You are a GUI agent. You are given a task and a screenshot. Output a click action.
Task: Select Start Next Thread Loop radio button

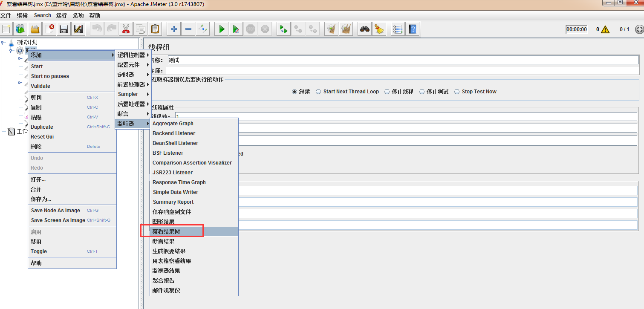coord(318,92)
